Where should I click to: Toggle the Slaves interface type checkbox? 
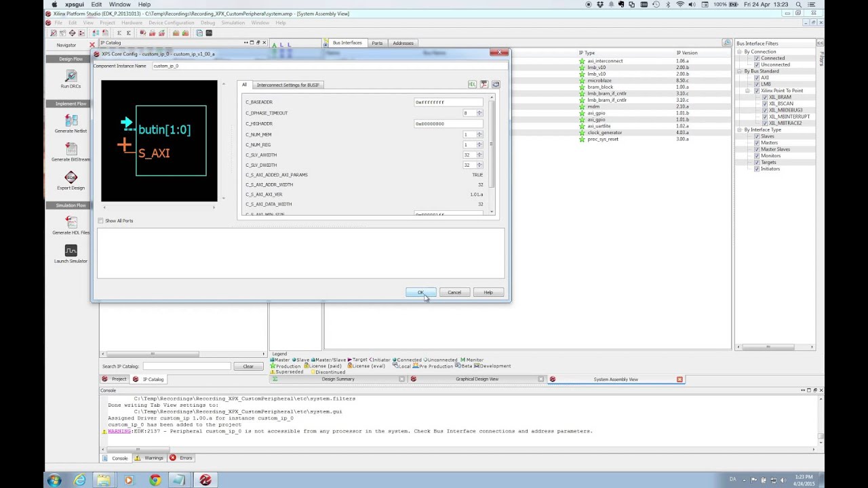(757, 136)
